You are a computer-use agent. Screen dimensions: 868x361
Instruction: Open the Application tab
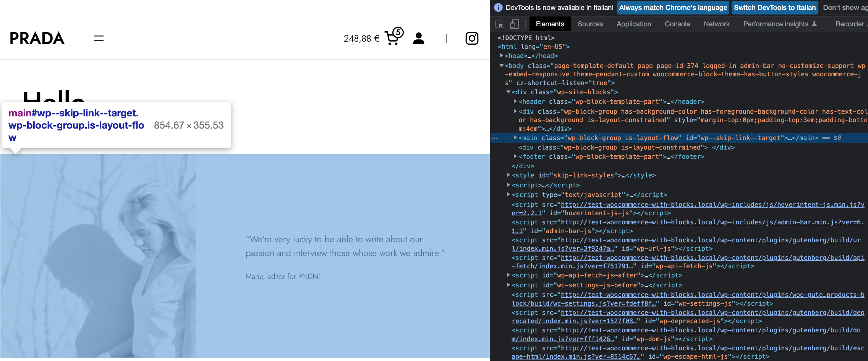click(634, 24)
